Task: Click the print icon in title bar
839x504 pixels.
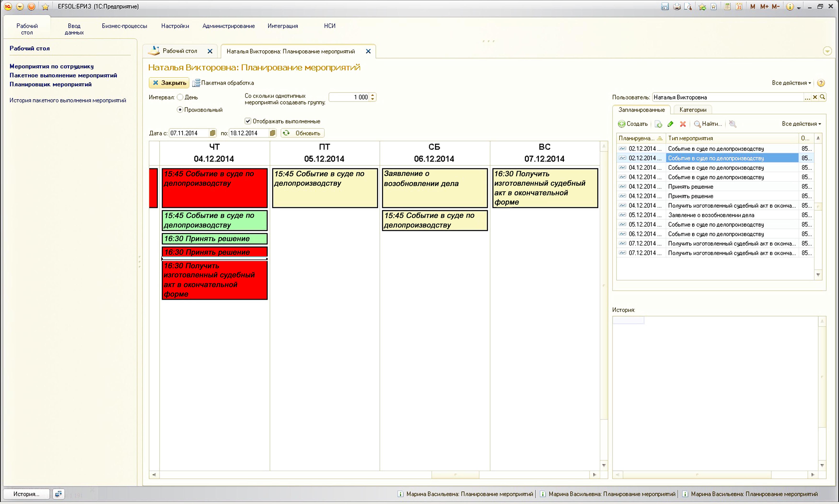Action: 677,6
